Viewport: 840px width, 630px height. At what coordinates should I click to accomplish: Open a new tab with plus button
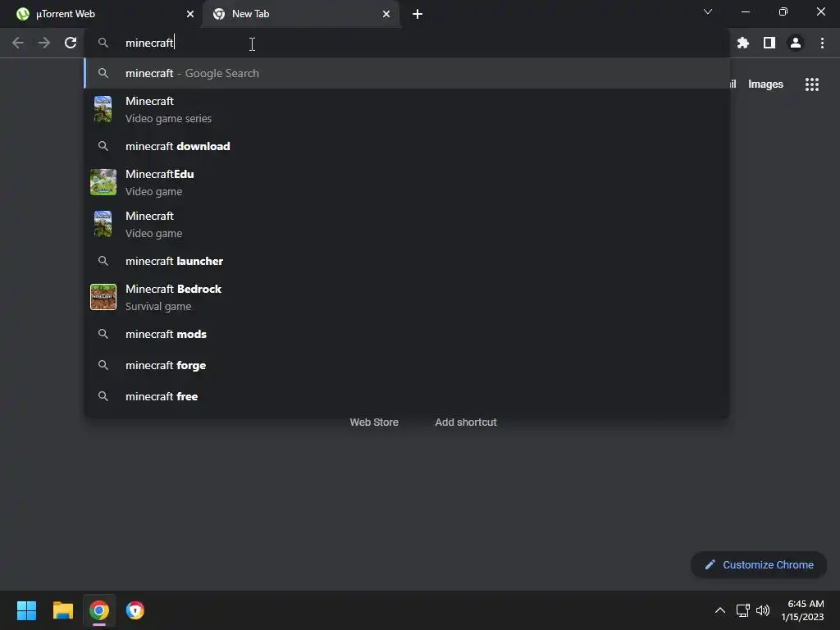(418, 15)
